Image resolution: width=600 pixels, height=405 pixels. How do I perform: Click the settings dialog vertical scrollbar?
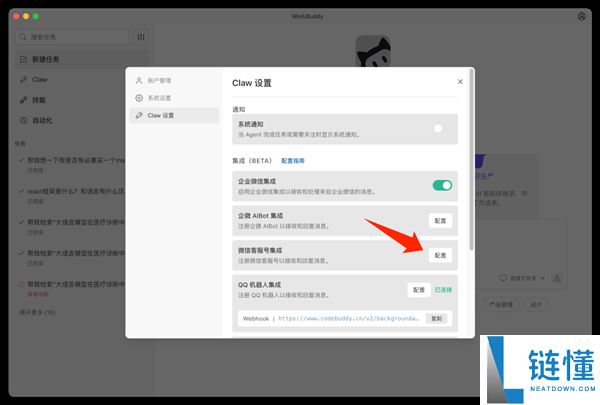tap(471, 161)
